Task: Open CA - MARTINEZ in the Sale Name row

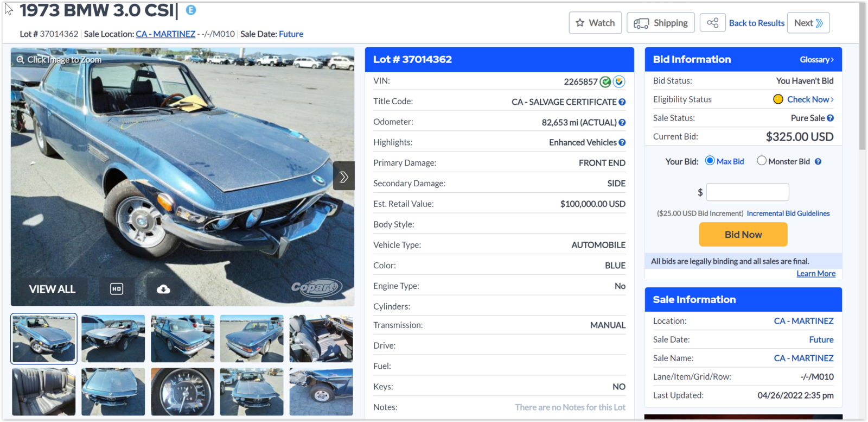Action: [x=804, y=358]
